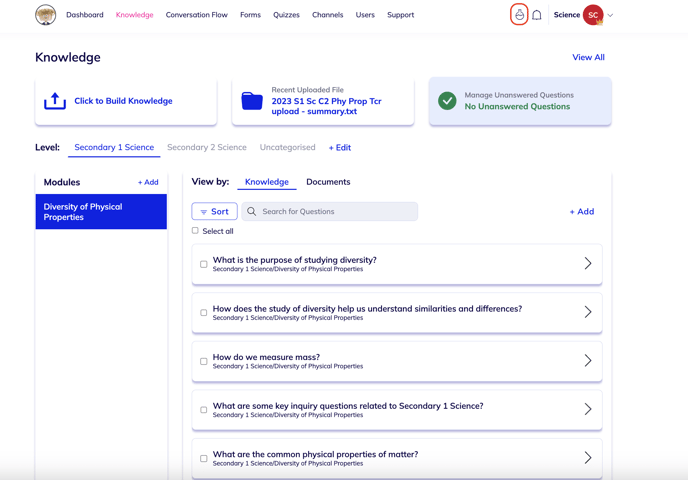View by Knowledge tab

(267, 182)
